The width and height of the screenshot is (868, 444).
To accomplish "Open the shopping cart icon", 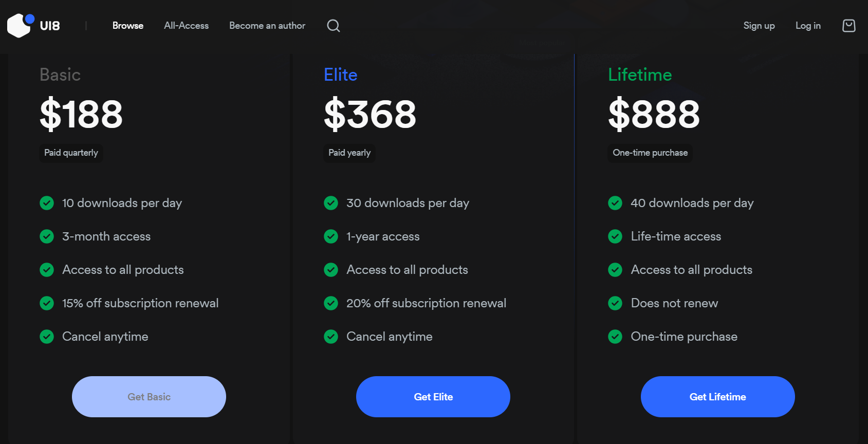I will 849,26.
